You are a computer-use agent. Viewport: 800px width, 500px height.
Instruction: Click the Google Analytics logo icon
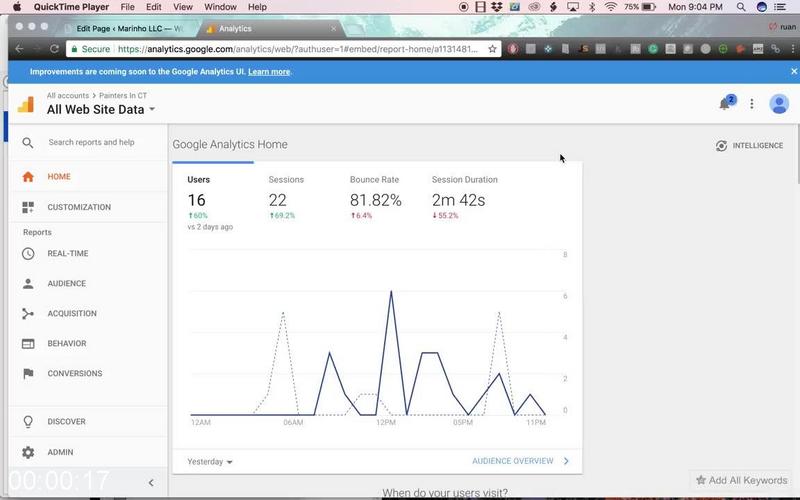[x=26, y=104]
